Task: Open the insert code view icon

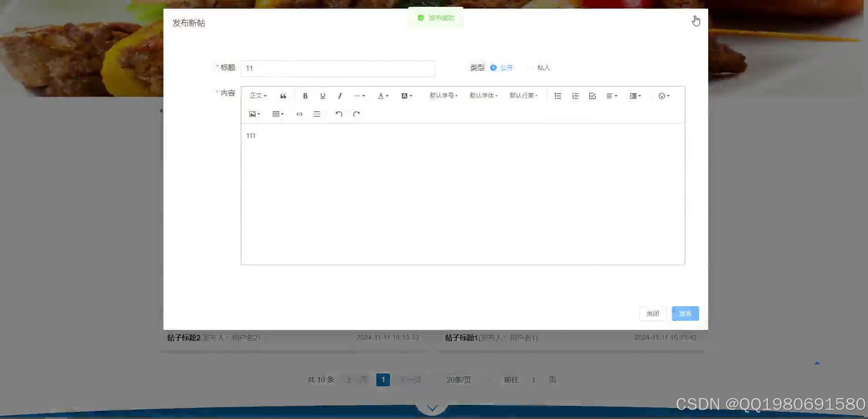Action: [x=299, y=114]
